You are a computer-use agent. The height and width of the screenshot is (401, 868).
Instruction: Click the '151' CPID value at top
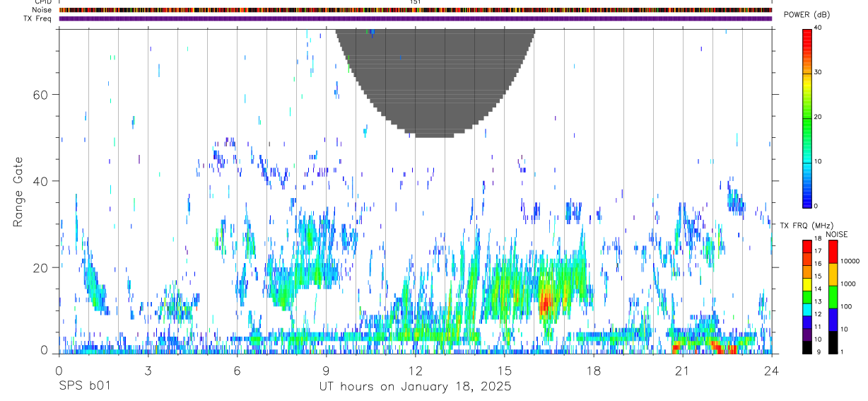click(415, 2)
